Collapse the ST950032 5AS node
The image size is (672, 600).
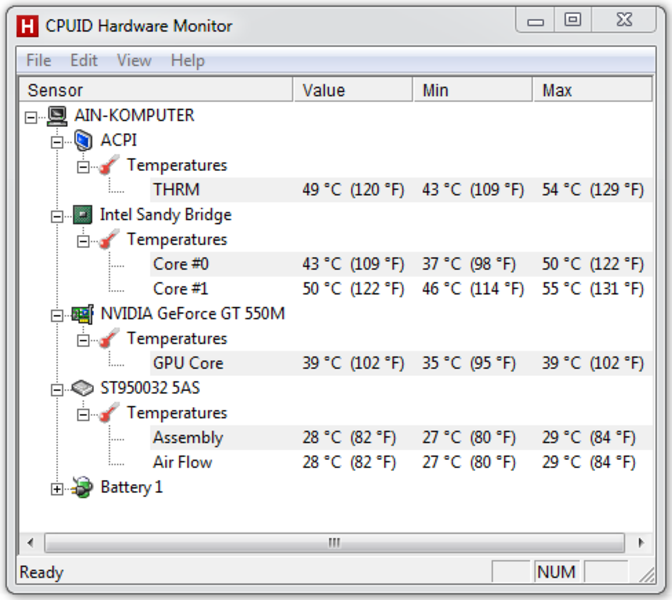click(x=57, y=390)
